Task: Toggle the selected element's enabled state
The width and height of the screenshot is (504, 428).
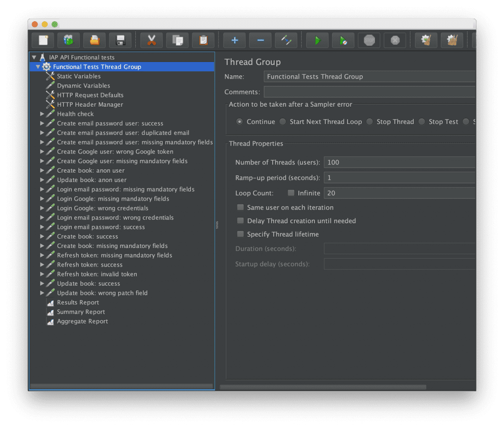Action: 286,40
